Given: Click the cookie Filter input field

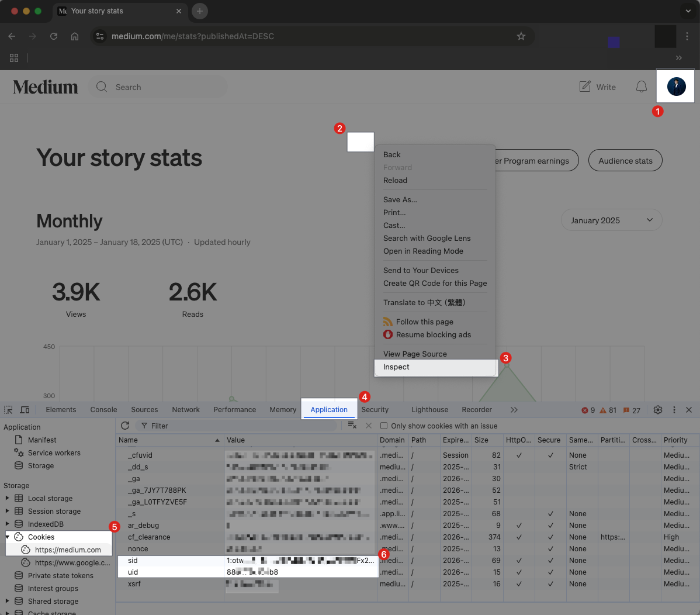Looking at the screenshot, I should coord(240,426).
